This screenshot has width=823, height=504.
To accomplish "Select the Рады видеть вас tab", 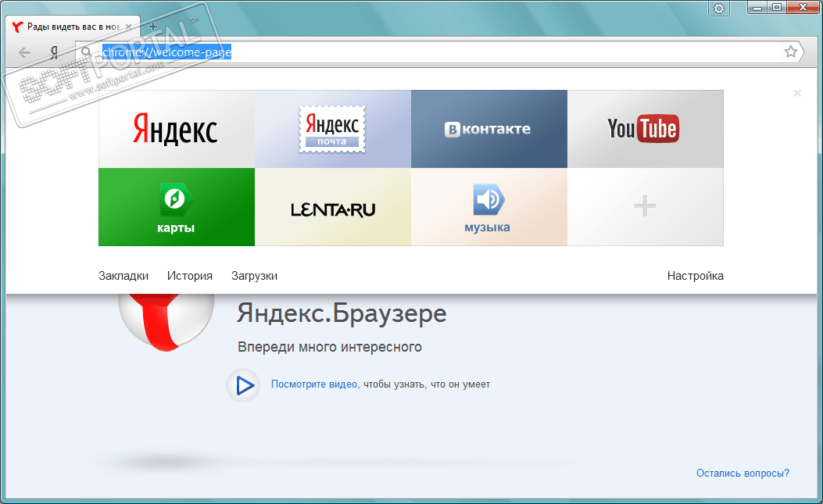I will (x=73, y=27).
